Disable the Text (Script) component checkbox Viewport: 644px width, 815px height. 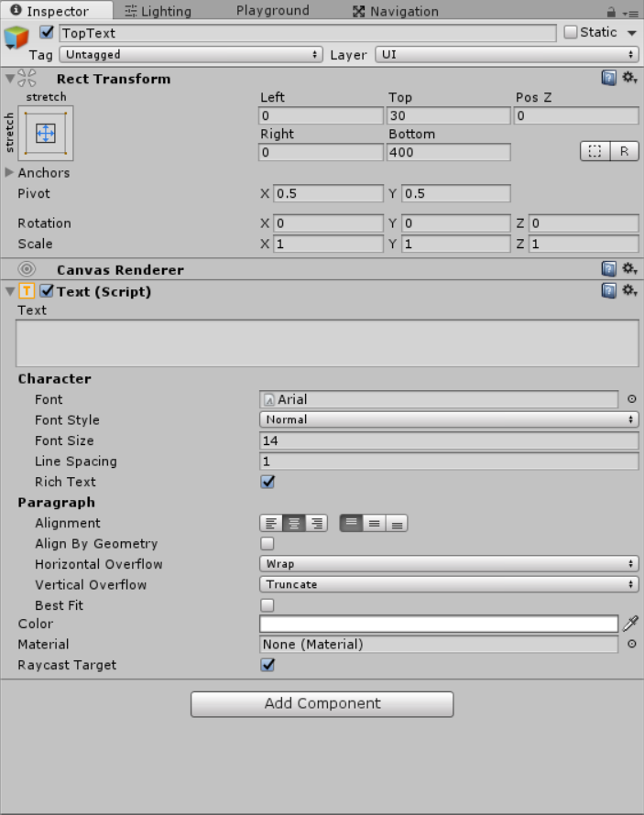pos(47,291)
